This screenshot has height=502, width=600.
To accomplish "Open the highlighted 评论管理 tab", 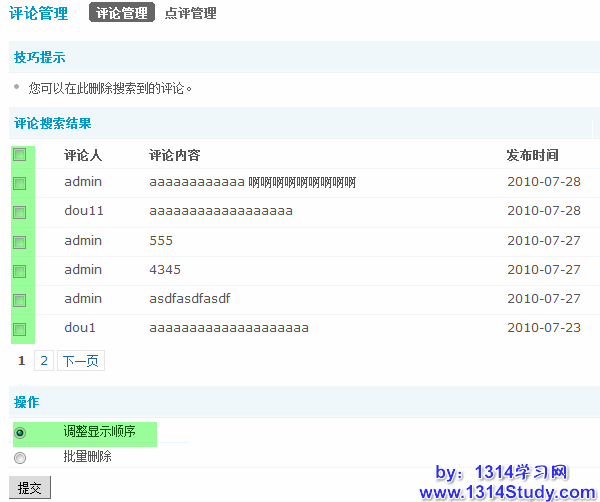I will coord(121,14).
